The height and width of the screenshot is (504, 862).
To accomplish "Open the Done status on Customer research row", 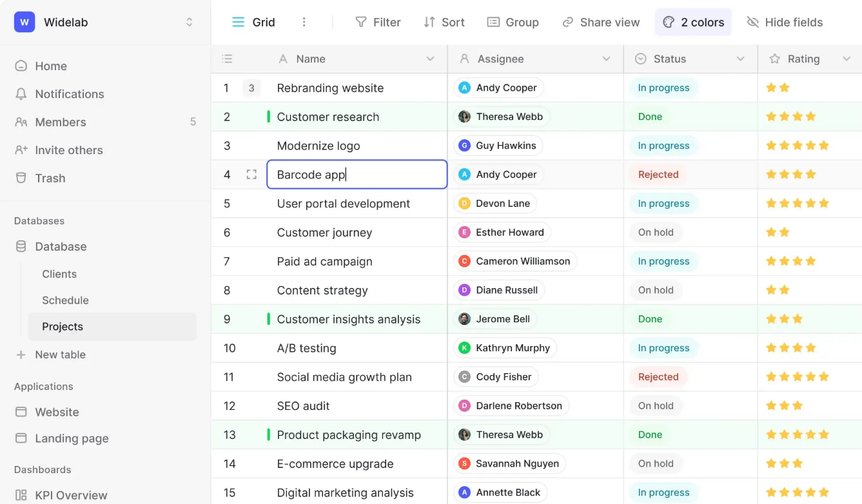I will pos(650,117).
